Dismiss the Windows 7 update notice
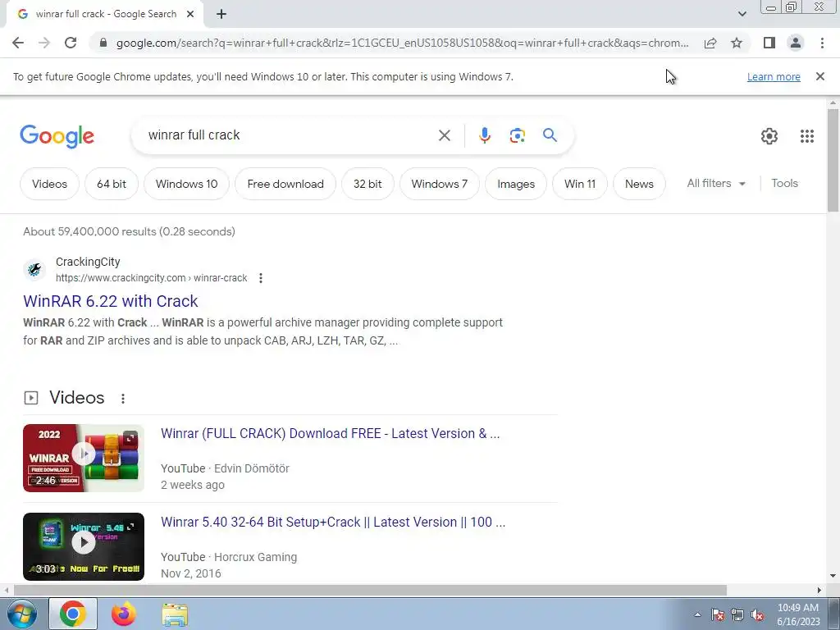Image resolution: width=840 pixels, height=630 pixels. [820, 76]
